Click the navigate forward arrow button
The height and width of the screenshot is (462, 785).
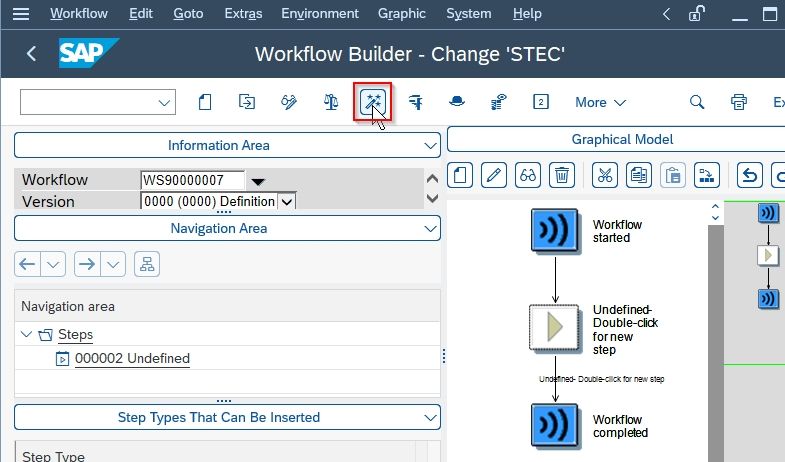(87, 264)
